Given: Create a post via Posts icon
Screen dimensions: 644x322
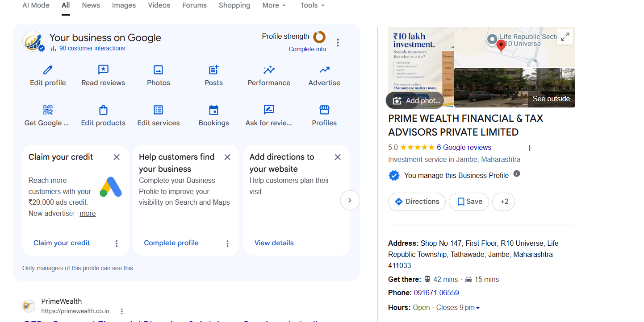Looking at the screenshot, I should click(x=214, y=70).
